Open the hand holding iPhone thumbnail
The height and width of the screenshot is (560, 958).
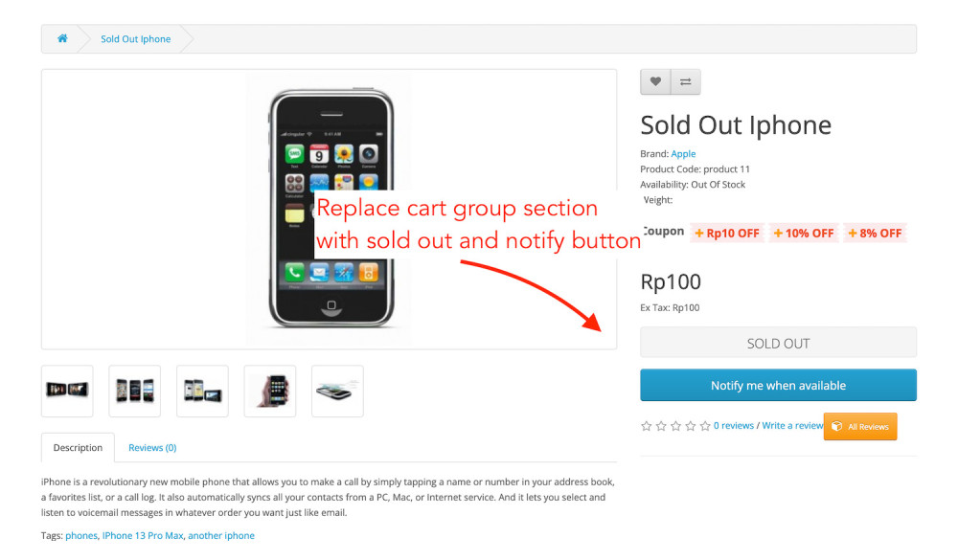pos(270,391)
